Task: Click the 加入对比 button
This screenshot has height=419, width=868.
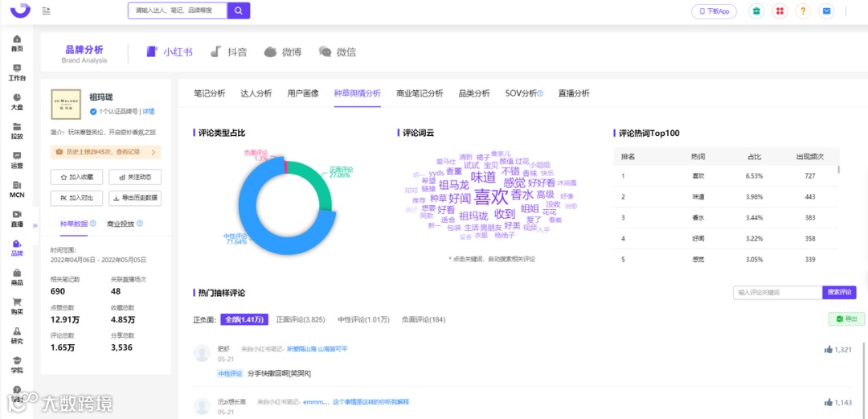Action: point(76,198)
